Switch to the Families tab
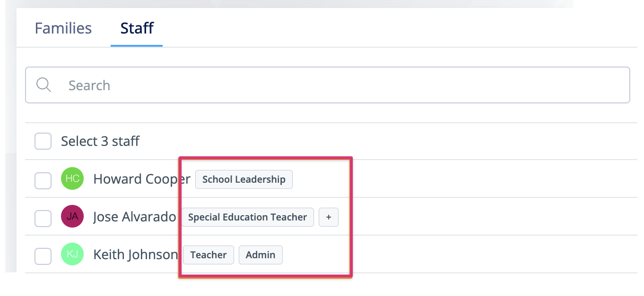The width and height of the screenshot is (644, 296). pyautogui.click(x=63, y=28)
